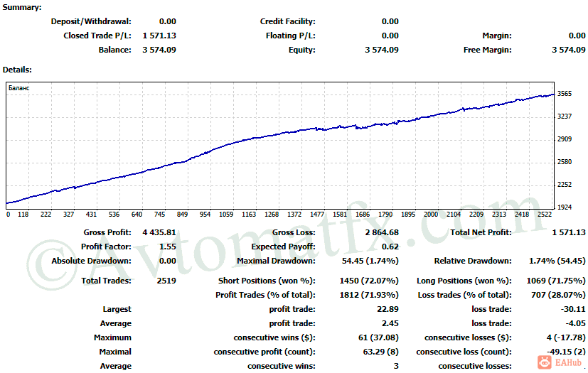
Task: Click the Profit Trades value 1812 (71.93%)
Action: [x=369, y=295]
